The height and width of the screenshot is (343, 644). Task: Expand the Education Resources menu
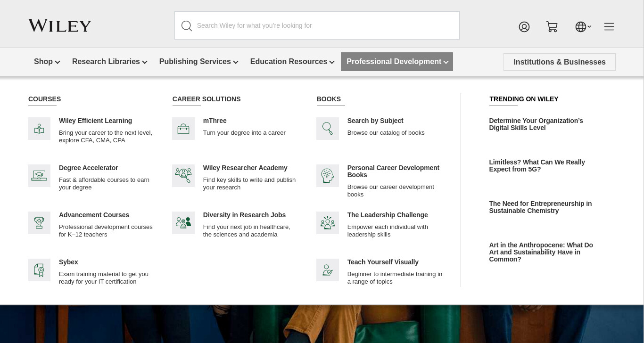coord(292,62)
